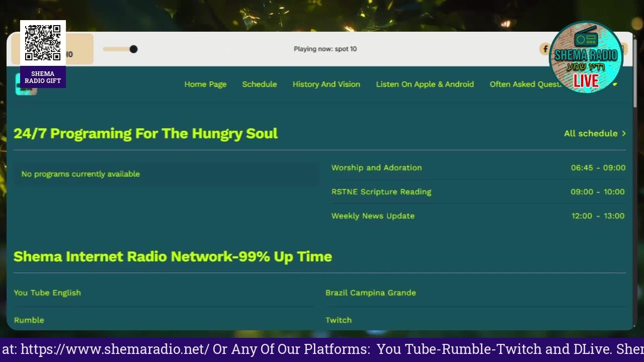Select Home Page in the navigation menu
644x362 pixels.
(205, 84)
